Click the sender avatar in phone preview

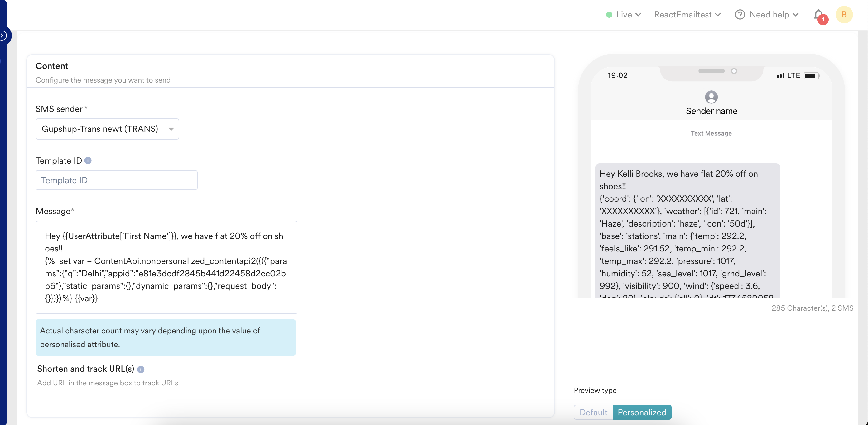[711, 97]
